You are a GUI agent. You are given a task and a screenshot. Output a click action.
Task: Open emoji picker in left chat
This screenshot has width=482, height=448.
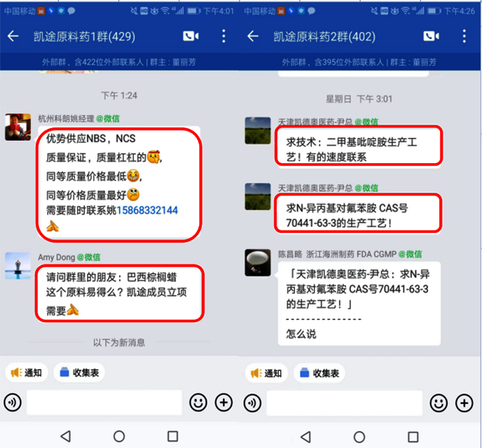tap(198, 402)
